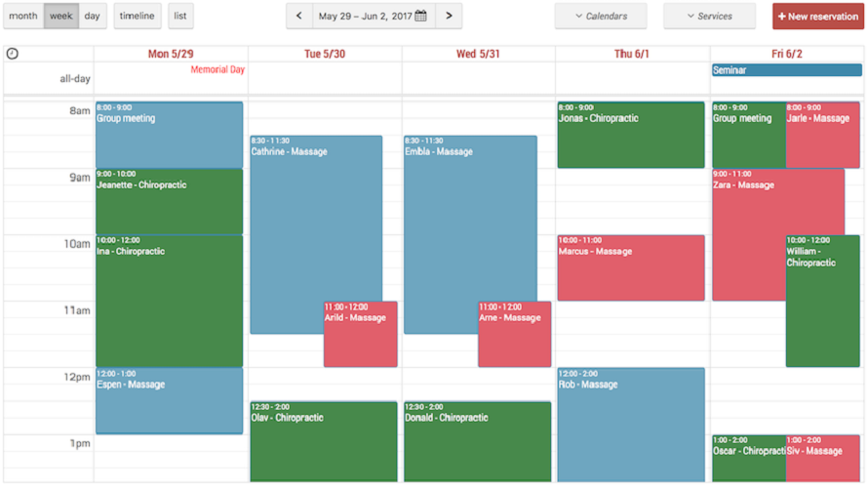Open William - Chiropractic appointment
This screenshot has width=868, height=488.
[822, 301]
